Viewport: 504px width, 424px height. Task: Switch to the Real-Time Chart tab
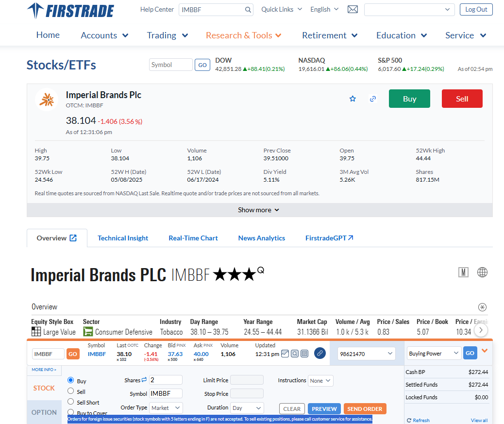click(x=193, y=238)
